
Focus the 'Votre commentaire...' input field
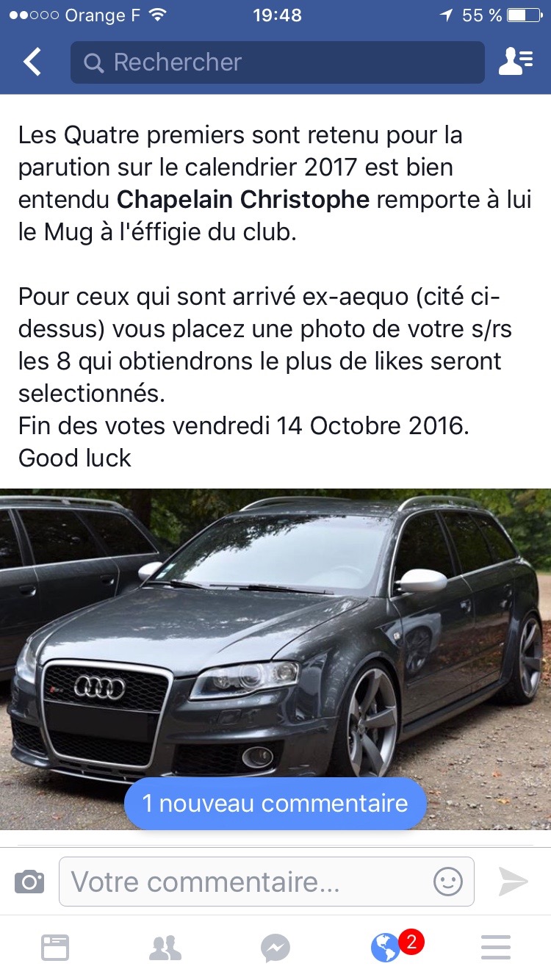[267, 882]
